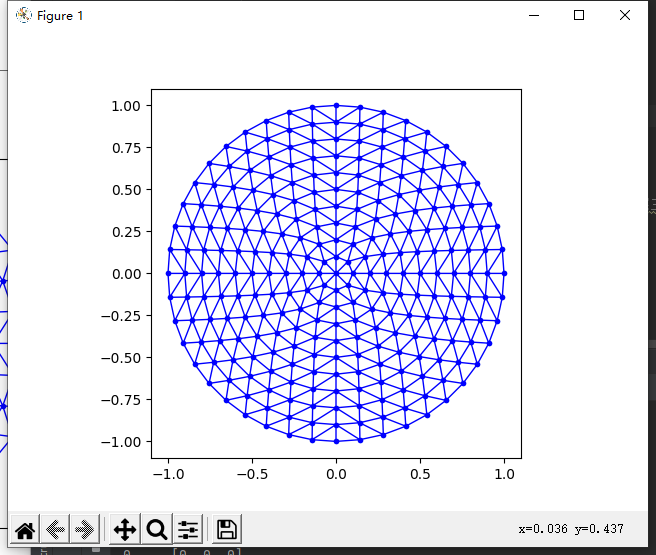Go forward to next view
656x555 pixels.
coord(85,529)
